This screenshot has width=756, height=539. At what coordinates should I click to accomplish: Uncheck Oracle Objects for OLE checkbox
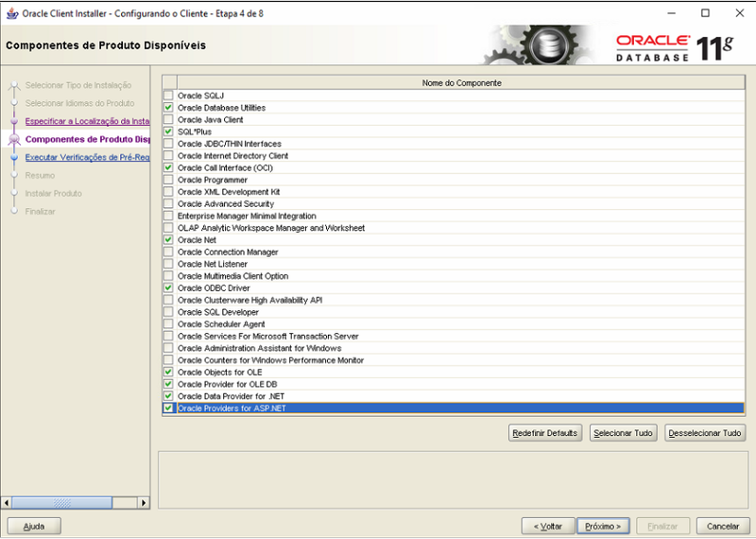tap(168, 372)
